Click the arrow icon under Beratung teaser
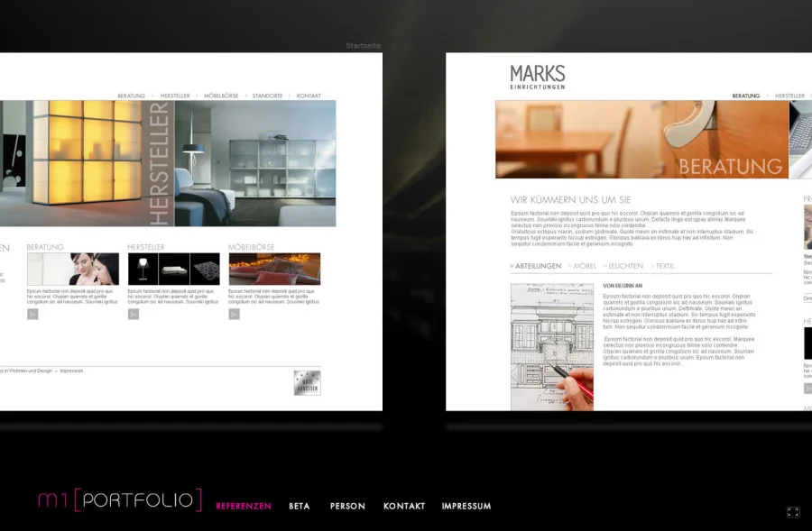 tap(32, 315)
